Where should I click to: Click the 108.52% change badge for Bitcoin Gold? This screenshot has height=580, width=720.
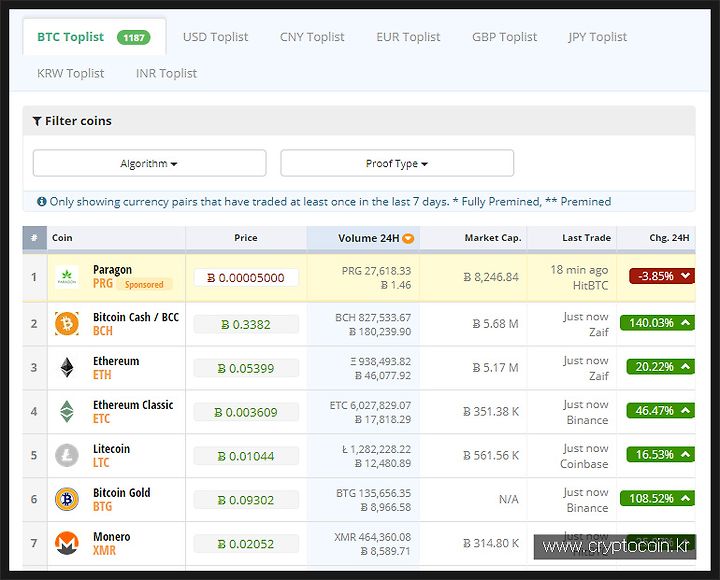click(657, 498)
